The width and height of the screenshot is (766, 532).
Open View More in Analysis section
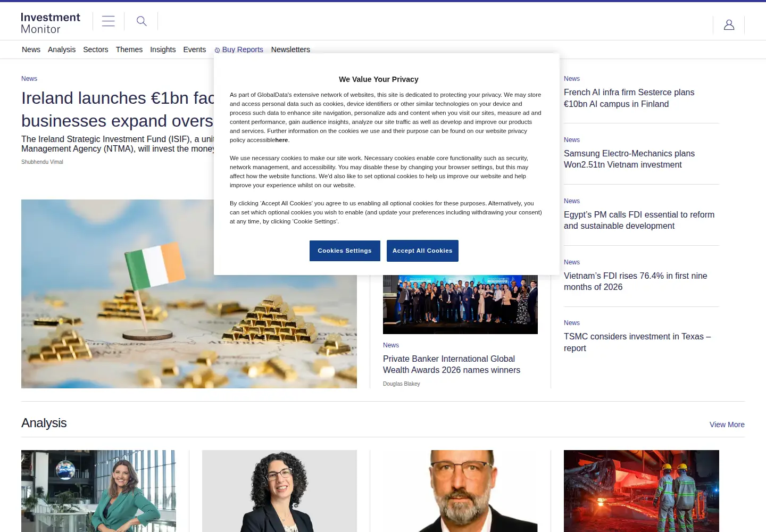727,425
